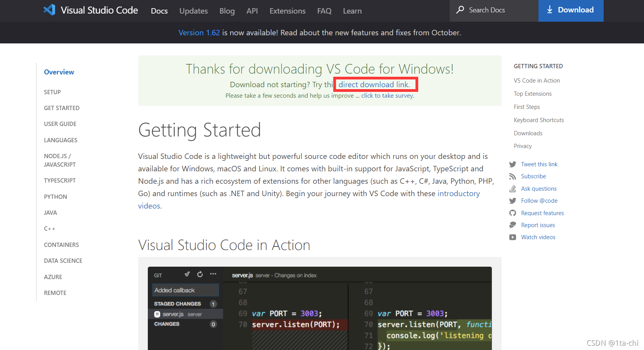Open the FAQ menu item
The image size is (644, 350).
(x=324, y=11)
